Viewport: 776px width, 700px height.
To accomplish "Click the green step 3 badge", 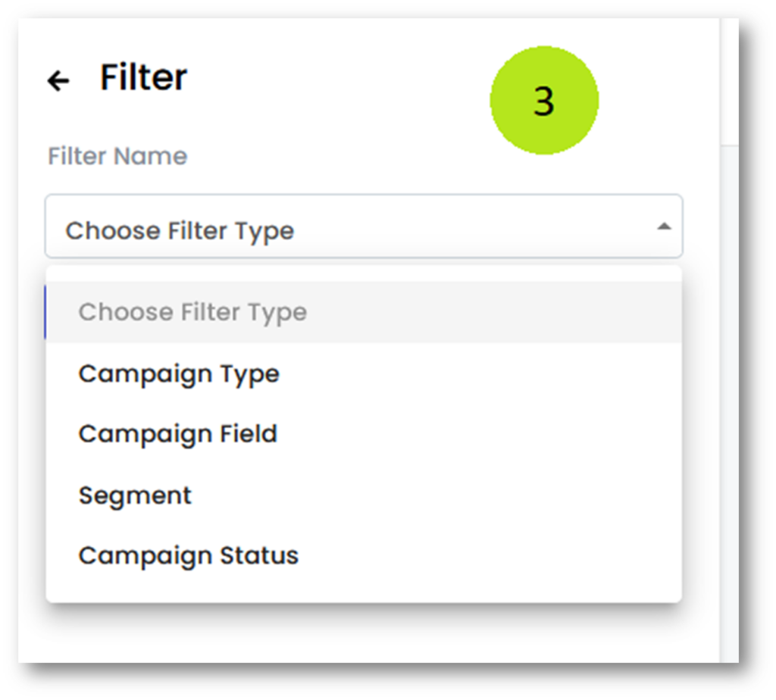I will (x=544, y=101).
